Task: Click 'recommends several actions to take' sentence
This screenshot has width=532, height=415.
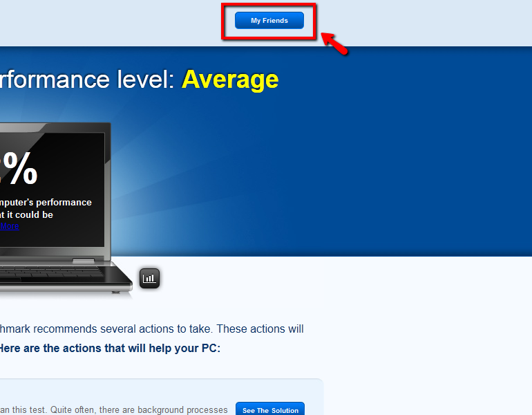Action: click(138, 329)
